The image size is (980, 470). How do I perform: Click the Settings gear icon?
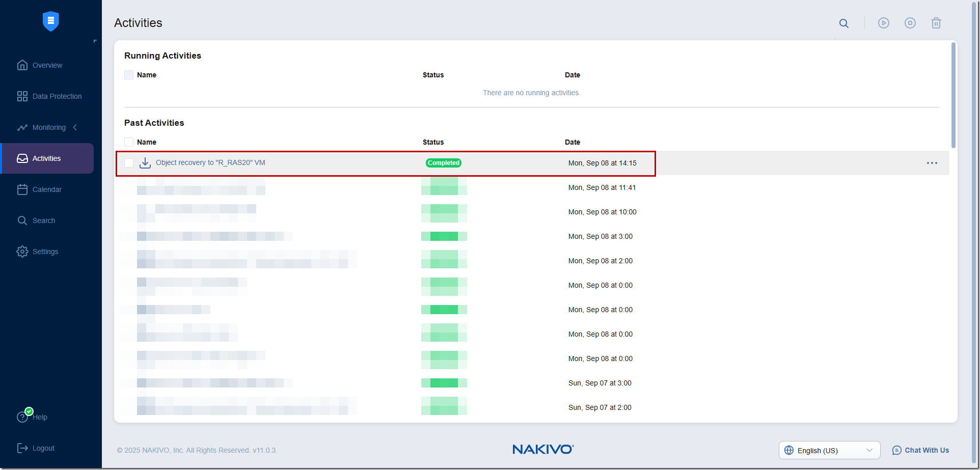(x=22, y=252)
